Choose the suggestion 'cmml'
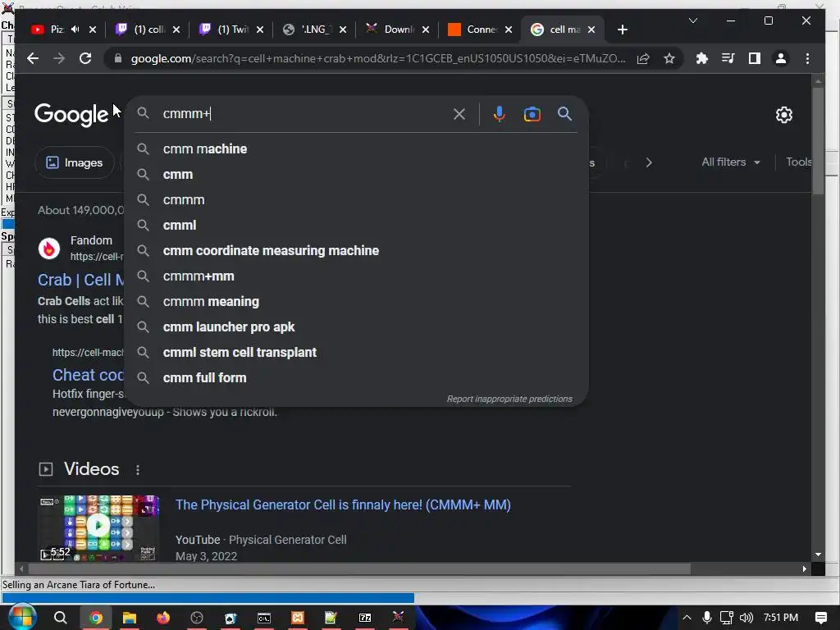The height and width of the screenshot is (630, 840). pyautogui.click(x=356, y=226)
